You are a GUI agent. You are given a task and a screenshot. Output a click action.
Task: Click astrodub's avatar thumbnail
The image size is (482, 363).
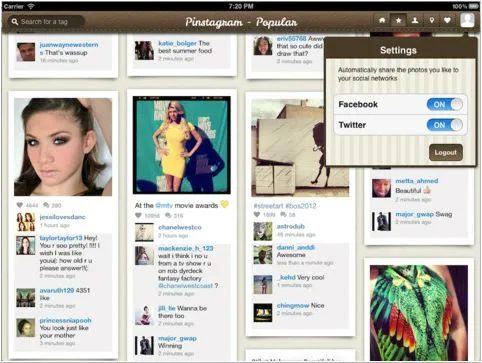pyautogui.click(x=263, y=231)
